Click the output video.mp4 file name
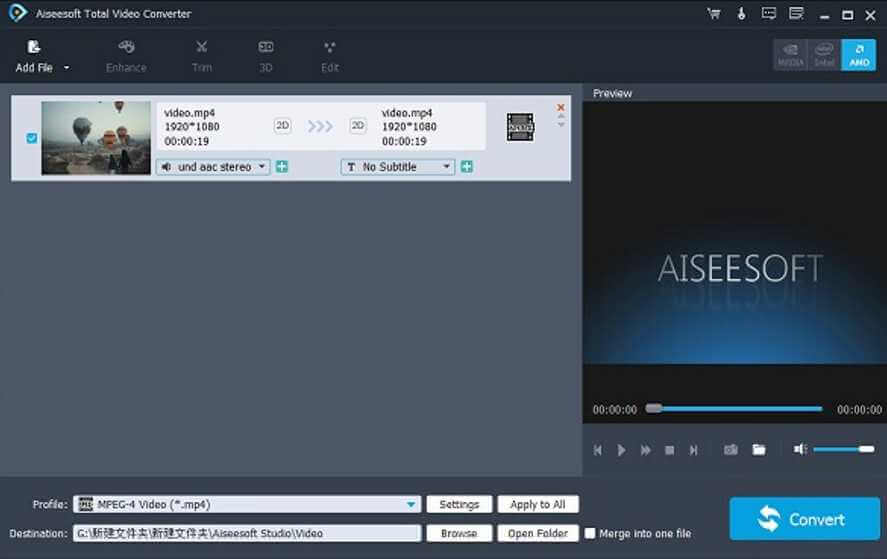 point(407,113)
